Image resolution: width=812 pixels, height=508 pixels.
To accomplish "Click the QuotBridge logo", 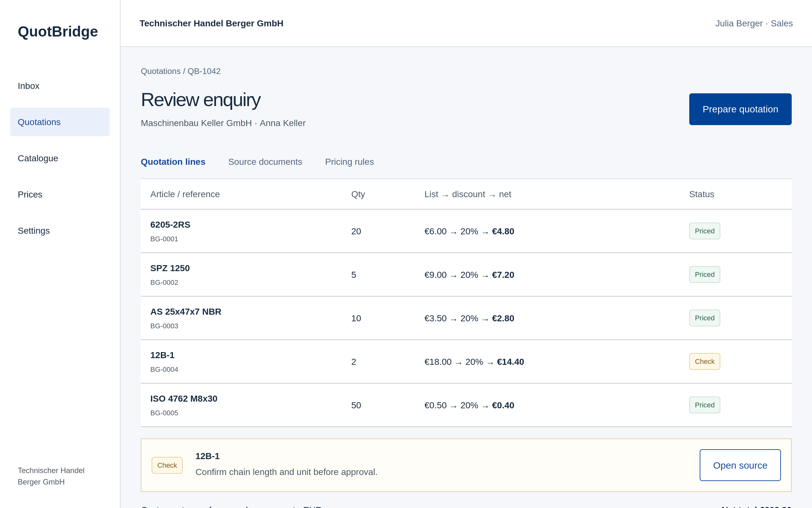I will [58, 31].
